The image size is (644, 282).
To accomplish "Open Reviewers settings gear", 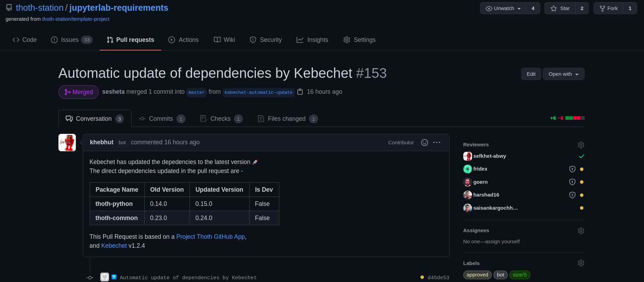I will pos(581,145).
